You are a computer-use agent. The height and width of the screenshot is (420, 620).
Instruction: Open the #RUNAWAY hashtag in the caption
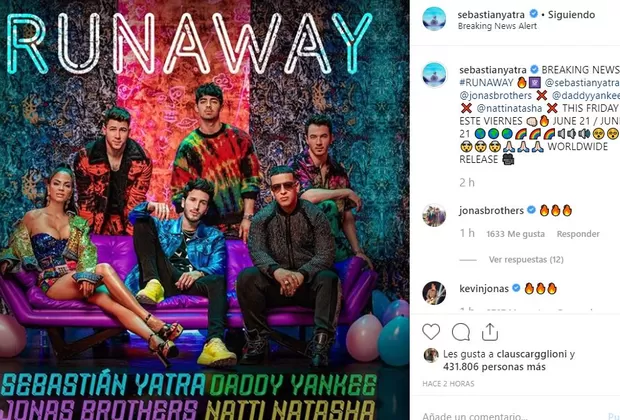486,83
